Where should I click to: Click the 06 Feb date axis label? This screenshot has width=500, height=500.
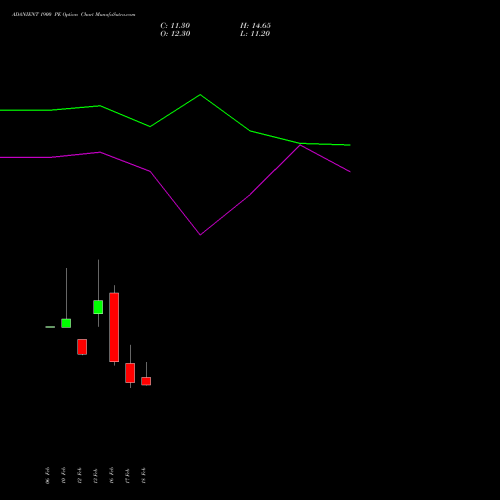tap(47, 475)
